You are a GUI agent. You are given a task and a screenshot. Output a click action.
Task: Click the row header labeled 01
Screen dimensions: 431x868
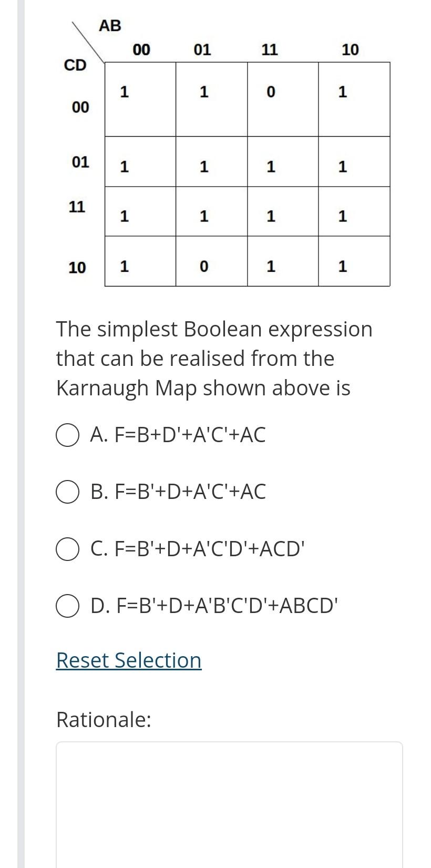pos(80,161)
